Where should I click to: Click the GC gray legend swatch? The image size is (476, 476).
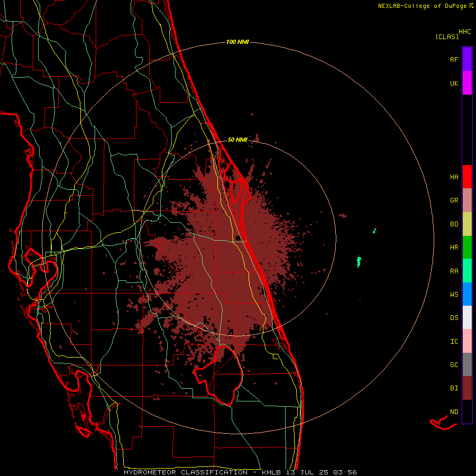[x=467, y=364]
